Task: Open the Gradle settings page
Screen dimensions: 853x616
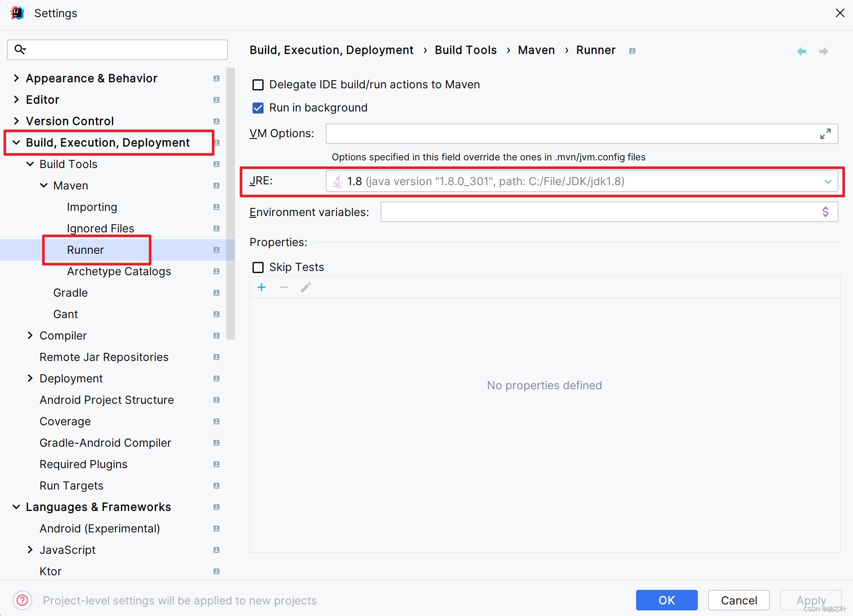Action: (x=70, y=293)
